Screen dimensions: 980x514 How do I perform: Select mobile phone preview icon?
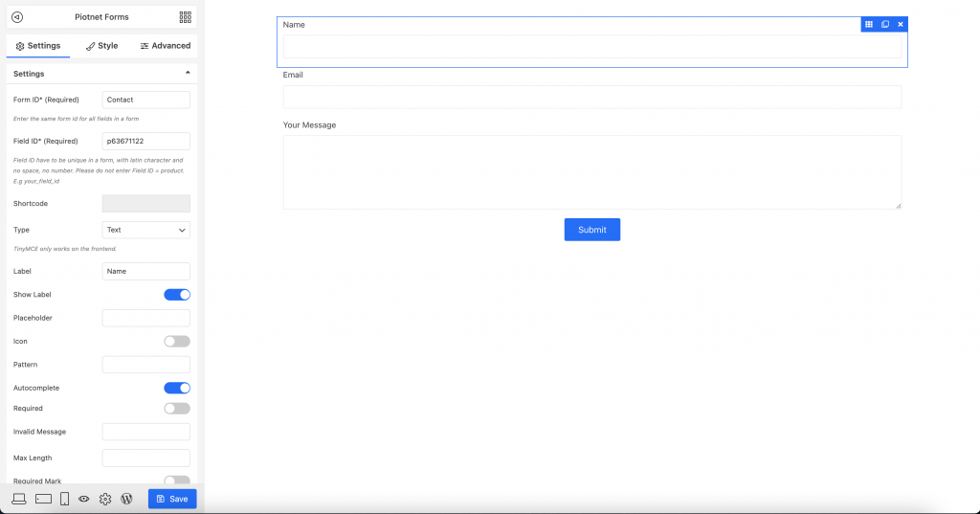click(x=64, y=499)
